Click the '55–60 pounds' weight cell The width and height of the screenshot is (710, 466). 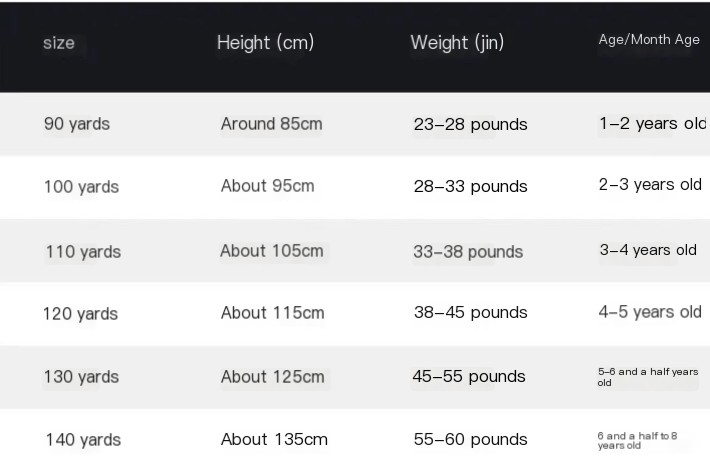tap(470, 439)
